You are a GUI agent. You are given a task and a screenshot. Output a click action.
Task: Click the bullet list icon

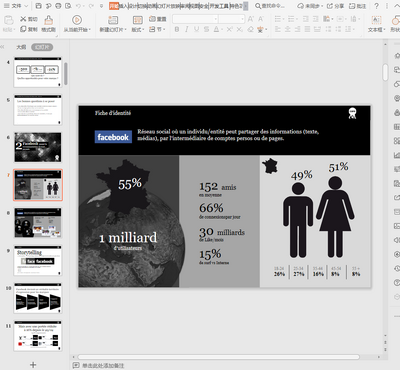tap(278, 19)
